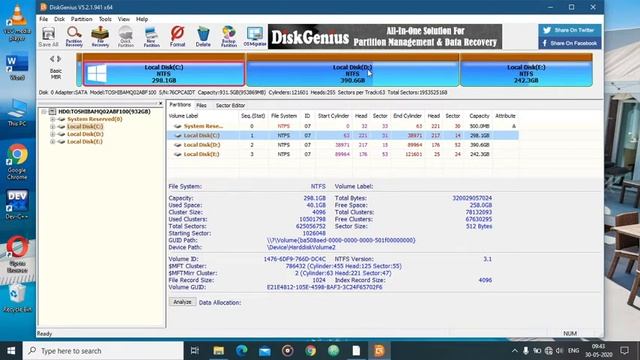Select Local Disk(C:) block in disk map
640x360 pixels.
pos(164,74)
